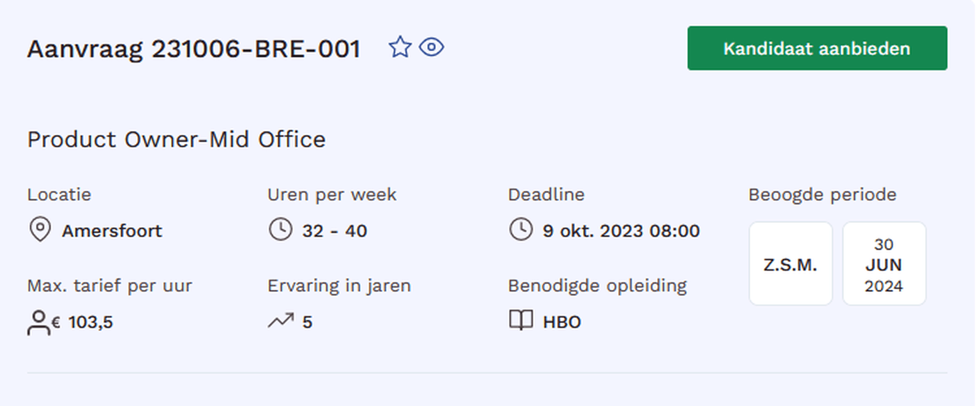Click the Amersfoort location text
The width and height of the screenshot is (980, 406).
click(112, 231)
